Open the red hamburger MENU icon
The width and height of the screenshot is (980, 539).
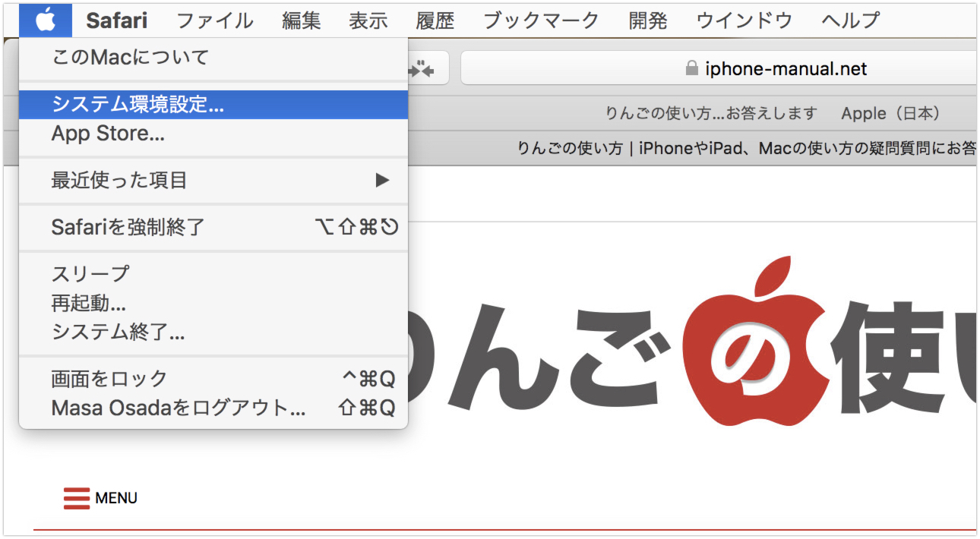tap(76, 498)
